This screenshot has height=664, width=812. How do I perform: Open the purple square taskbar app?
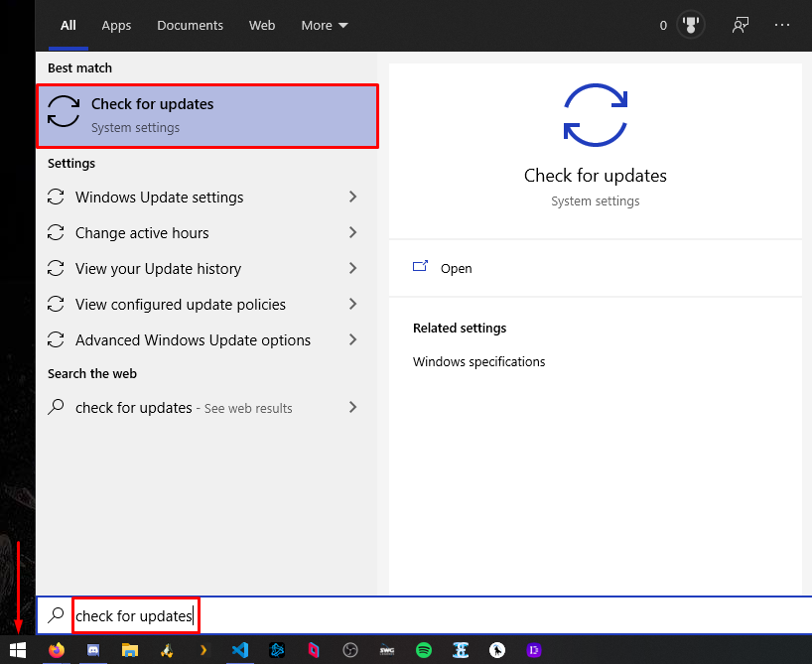(534, 649)
